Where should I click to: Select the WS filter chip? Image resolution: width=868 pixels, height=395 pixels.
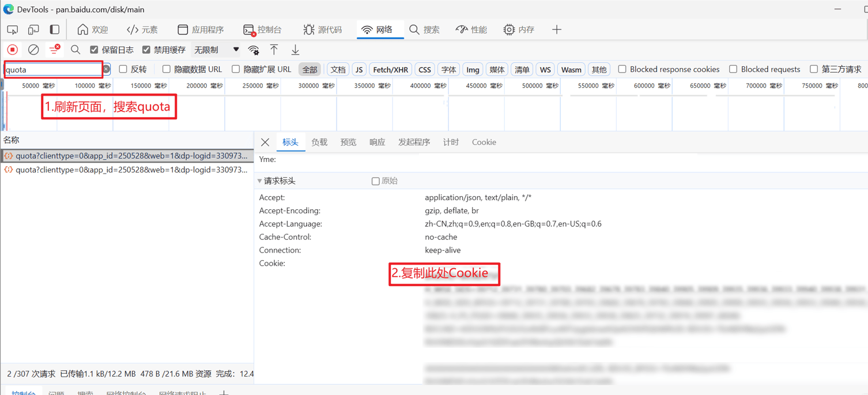545,69
